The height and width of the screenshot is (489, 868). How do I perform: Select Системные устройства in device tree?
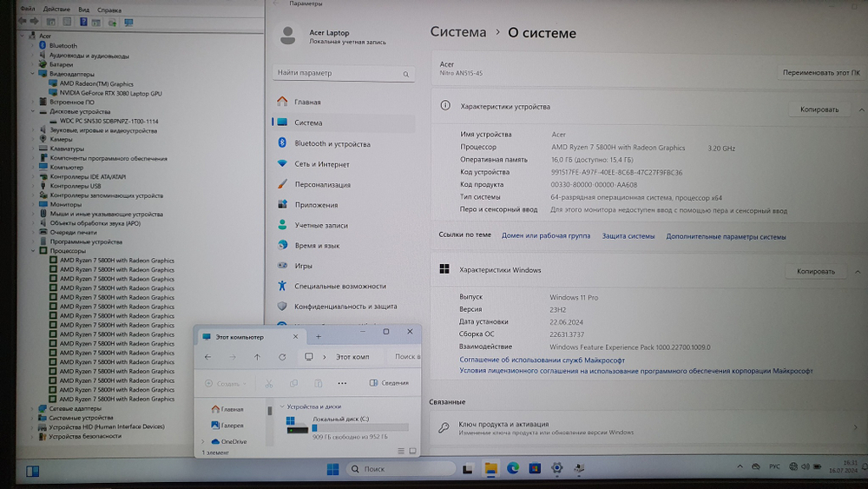coord(81,418)
